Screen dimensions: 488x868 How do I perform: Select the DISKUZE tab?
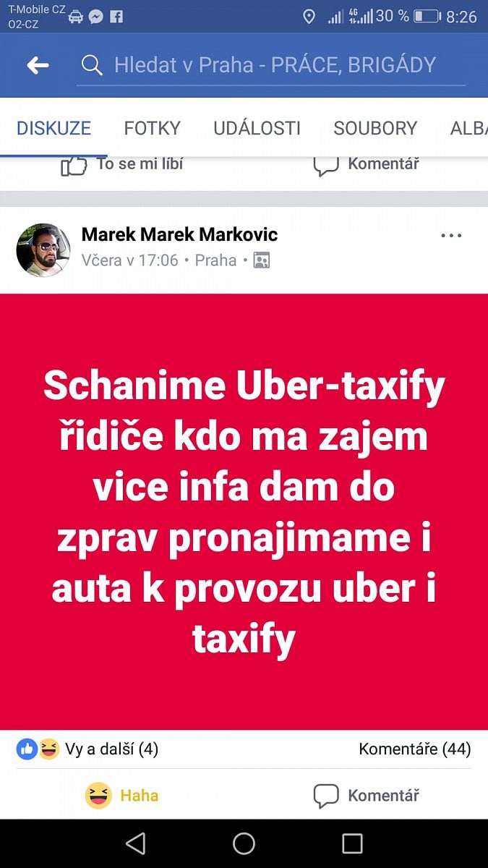coord(53,129)
